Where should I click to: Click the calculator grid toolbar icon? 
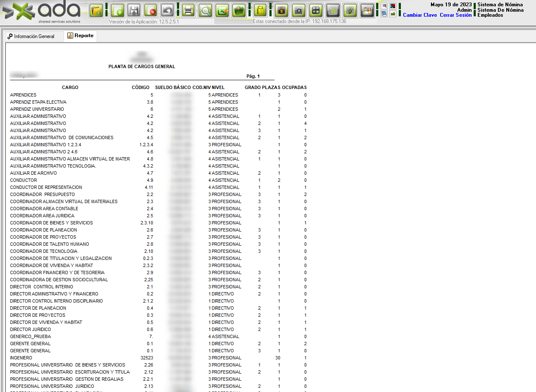tap(315, 10)
